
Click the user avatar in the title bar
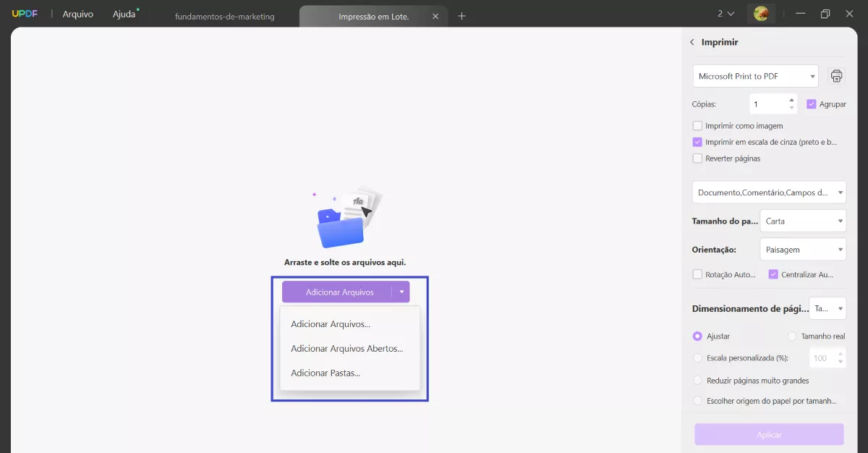point(762,13)
